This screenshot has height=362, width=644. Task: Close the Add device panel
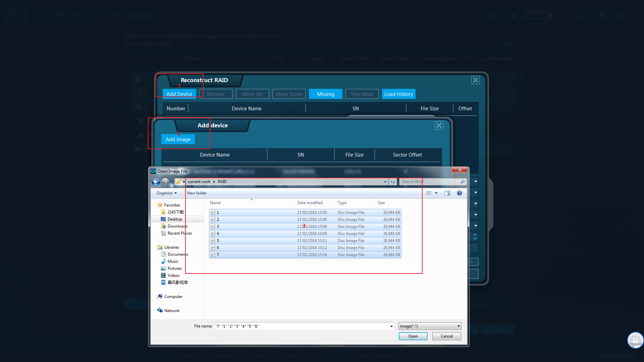point(439,125)
